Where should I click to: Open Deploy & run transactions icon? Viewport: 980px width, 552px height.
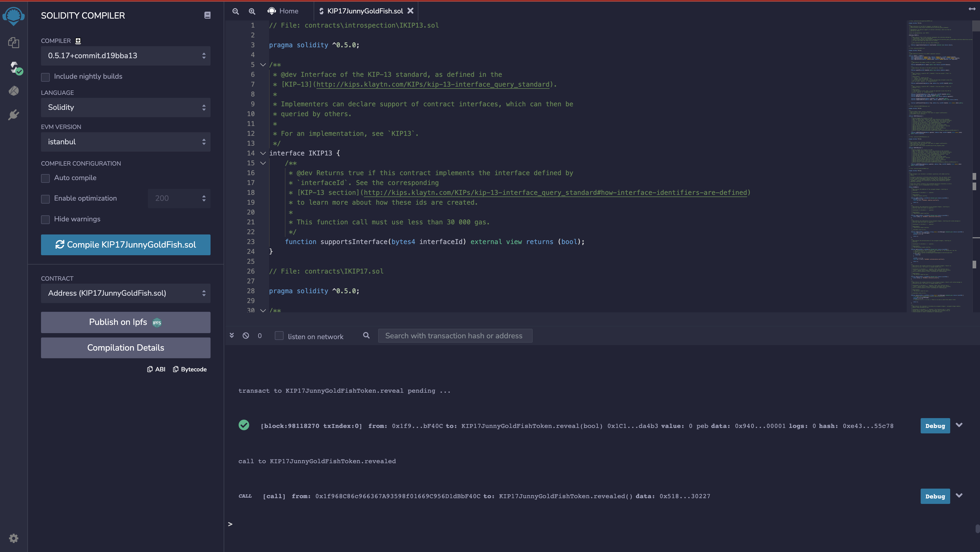[14, 91]
